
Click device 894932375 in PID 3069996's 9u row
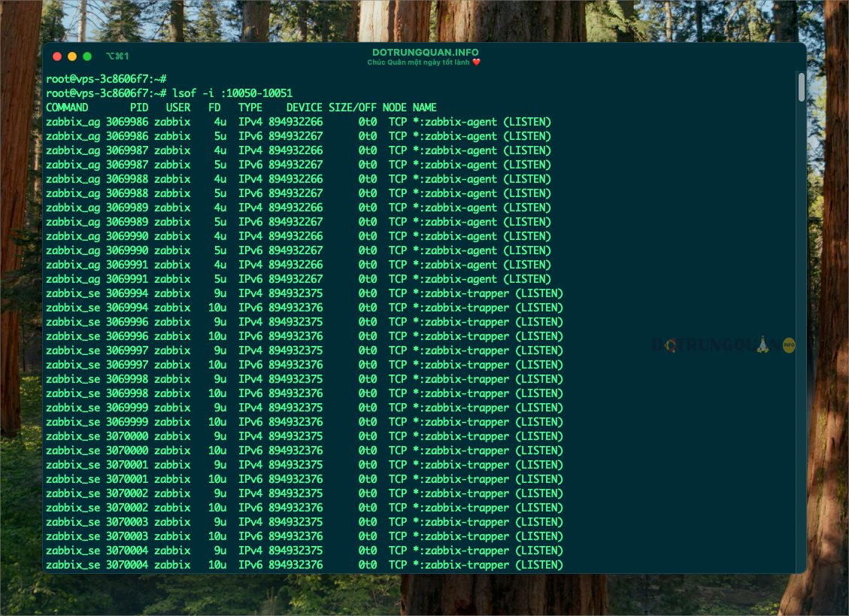296,322
